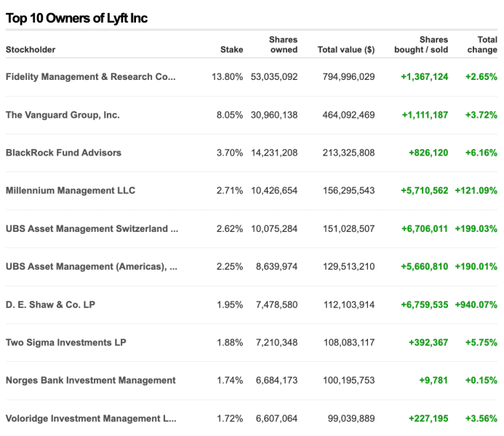The width and height of the screenshot is (504, 436).
Task: Select Two Sigma's 1.88% stake
Action: (230, 342)
